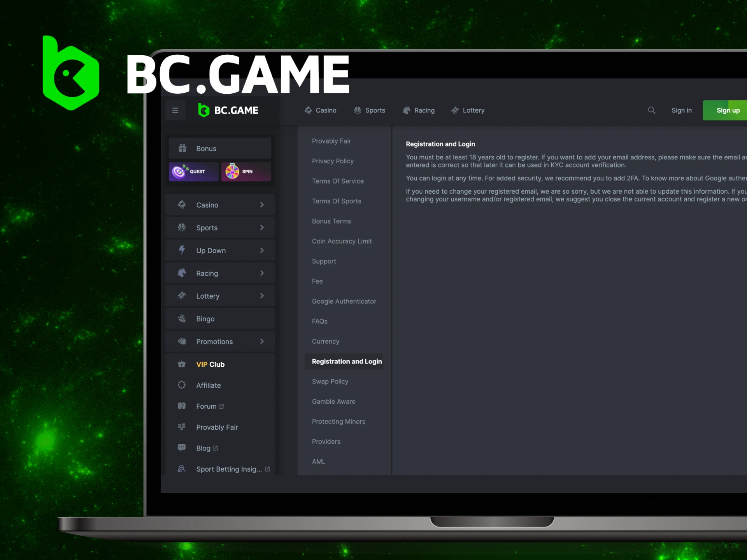Expand the Promotions submenu arrow
Image resolution: width=747 pixels, height=560 pixels.
262,341
